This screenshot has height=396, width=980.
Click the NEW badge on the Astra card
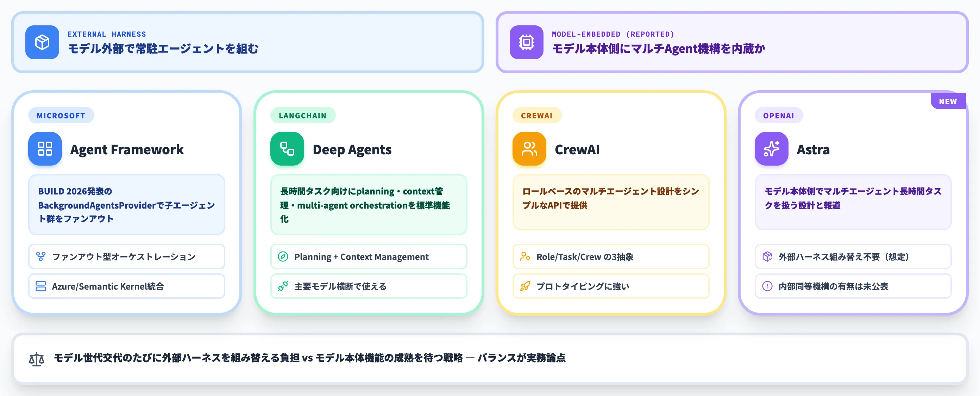click(948, 102)
